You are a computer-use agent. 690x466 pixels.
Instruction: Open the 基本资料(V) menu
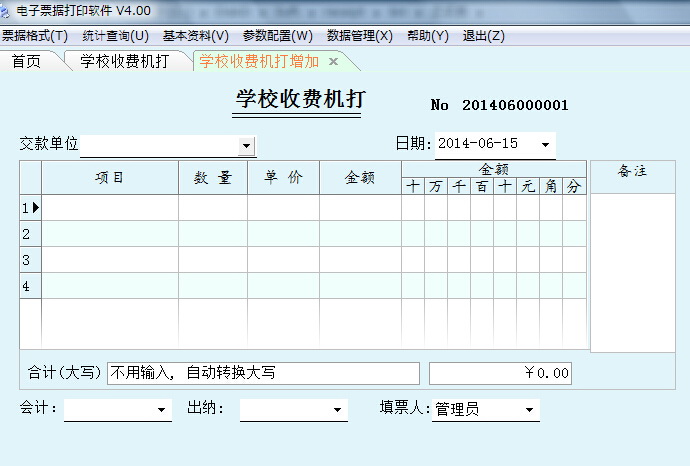click(196, 36)
